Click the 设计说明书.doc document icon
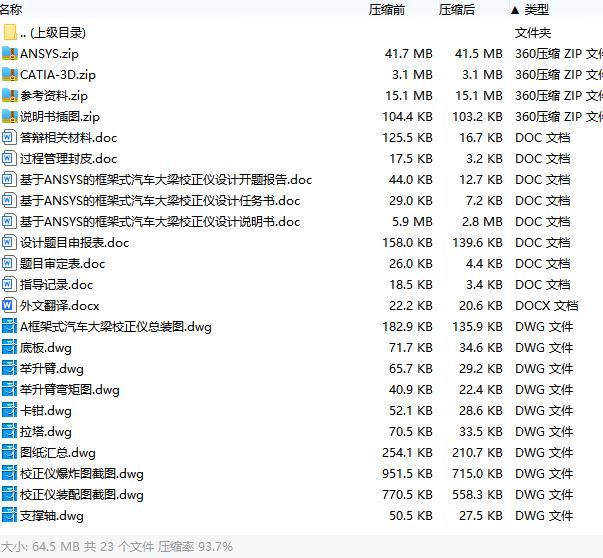Viewport: 603px width, 558px height. [9, 222]
